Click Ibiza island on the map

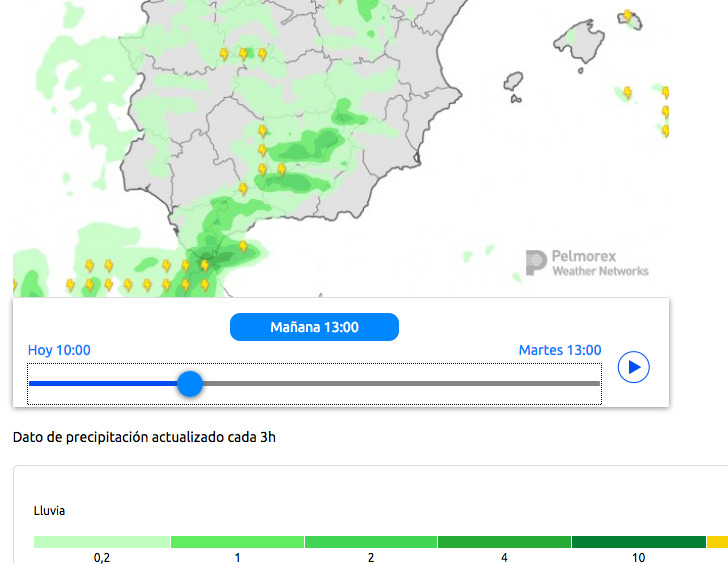pos(514,81)
